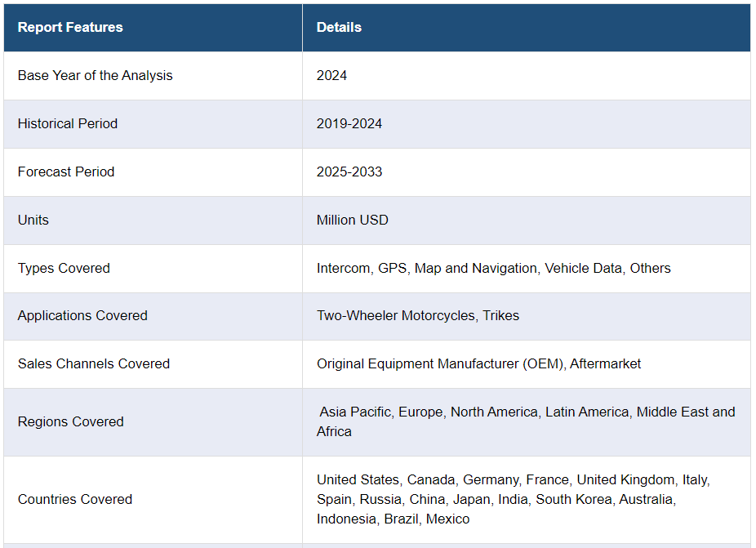Image resolution: width=756 pixels, height=548 pixels.
Task: Click the 2024 base year value
Action: [331, 75]
